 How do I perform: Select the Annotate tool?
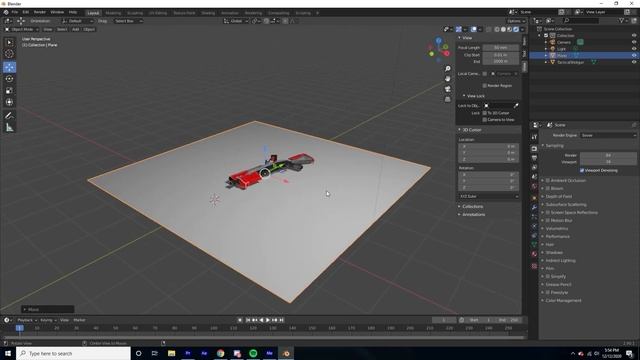point(9,116)
